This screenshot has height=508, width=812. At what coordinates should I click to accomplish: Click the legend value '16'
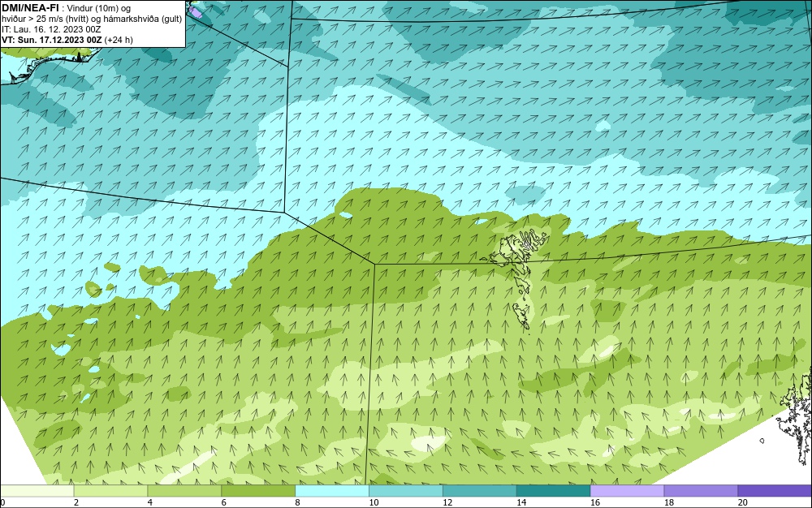pos(595,502)
